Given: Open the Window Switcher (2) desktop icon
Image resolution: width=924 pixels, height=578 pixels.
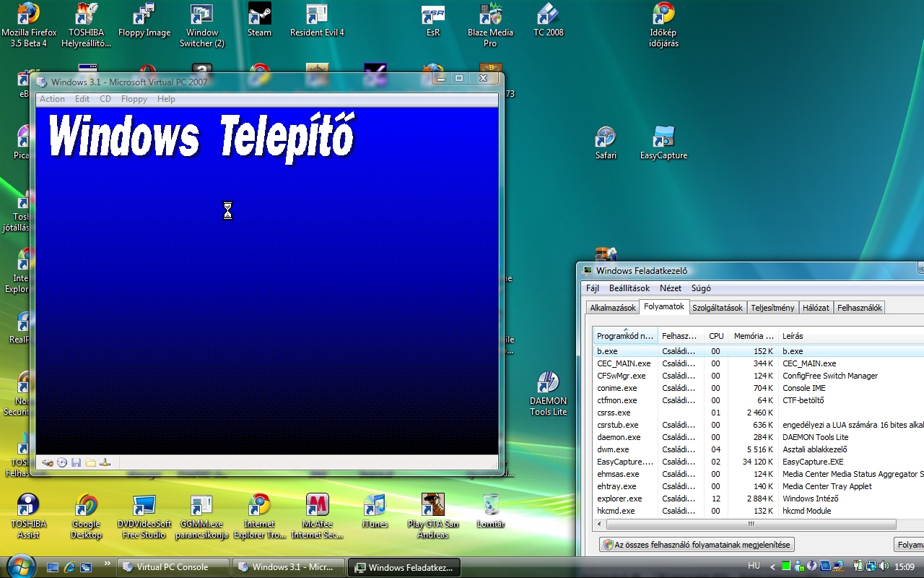Looking at the screenshot, I should 202,25.
